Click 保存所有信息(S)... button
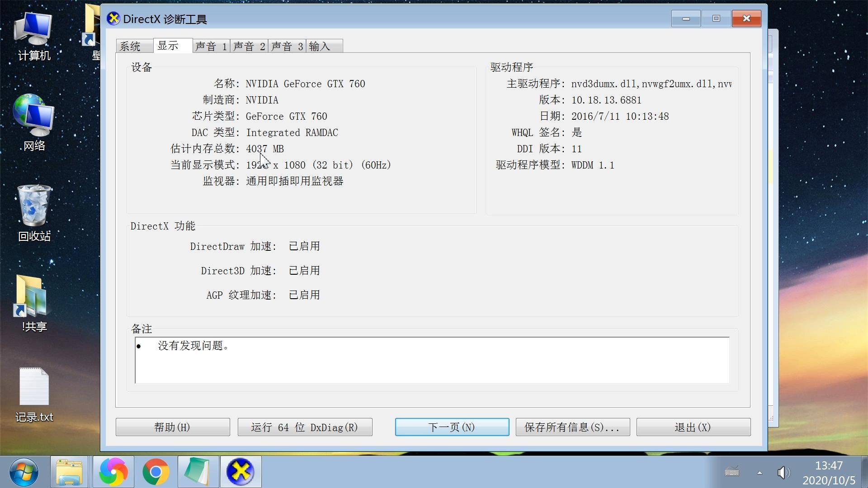Screen dimensions: 868x488 pos(573,427)
